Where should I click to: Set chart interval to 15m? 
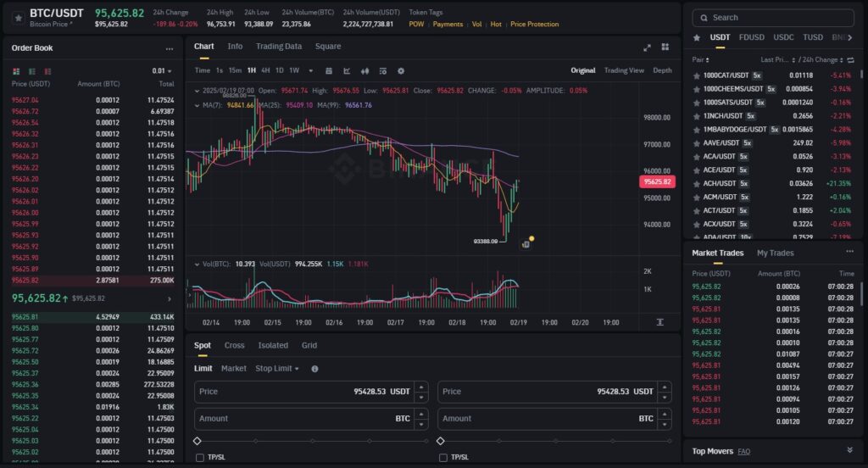pyautogui.click(x=236, y=71)
